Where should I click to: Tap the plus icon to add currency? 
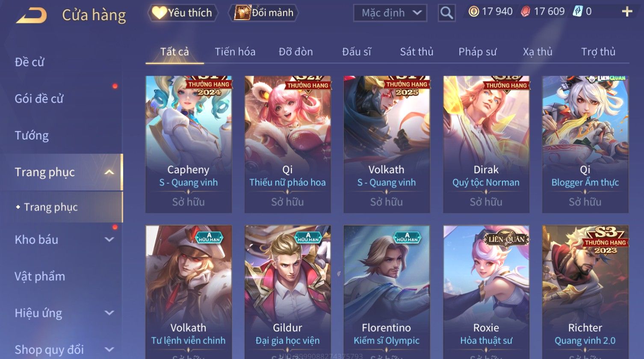tap(627, 12)
